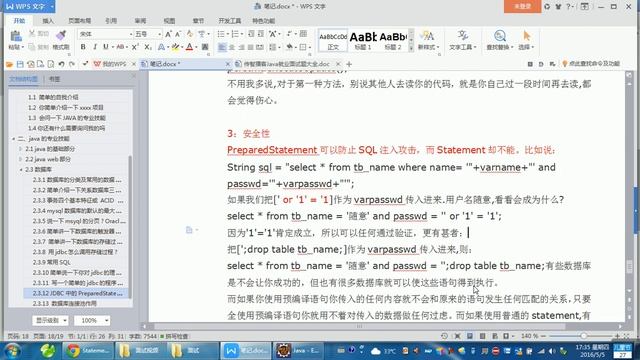The height and width of the screenshot is (360, 640).
Task: Click the horizontal scrollbar under the document
Action: [359, 327]
